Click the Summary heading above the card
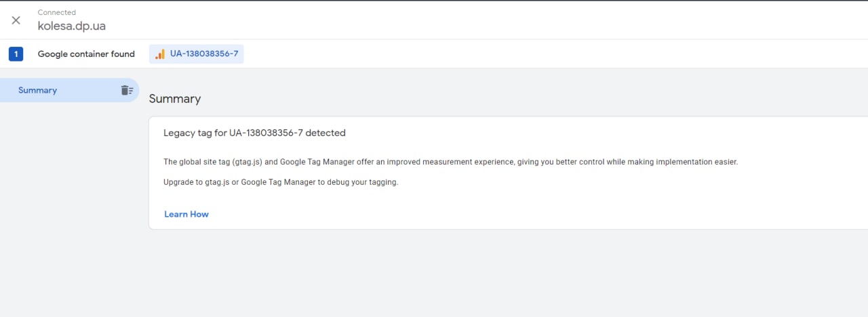The width and height of the screenshot is (868, 317). point(175,99)
